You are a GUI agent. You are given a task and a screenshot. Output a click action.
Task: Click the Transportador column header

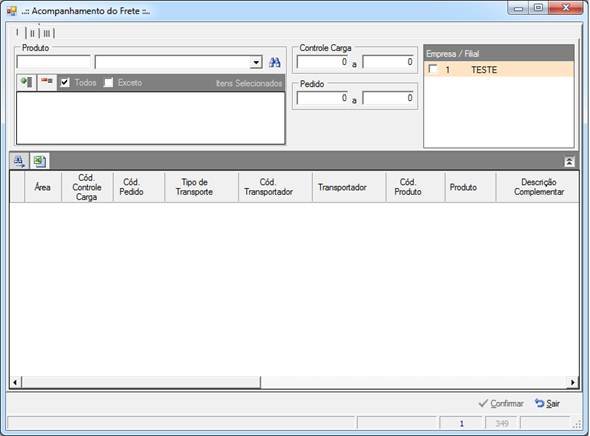tap(349, 187)
